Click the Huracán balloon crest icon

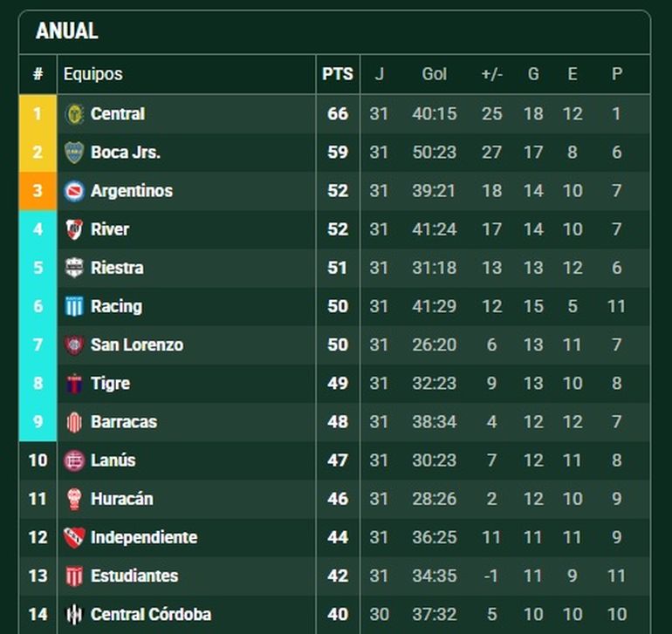coord(74,499)
